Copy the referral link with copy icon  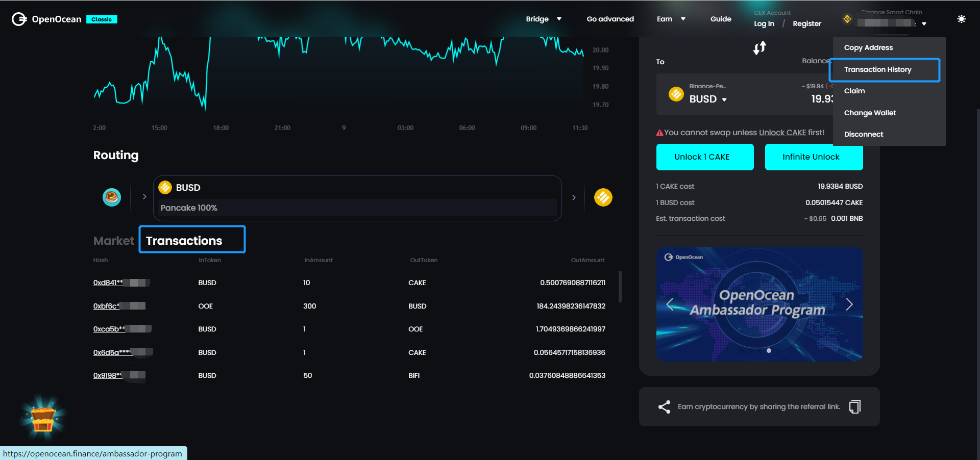click(855, 406)
